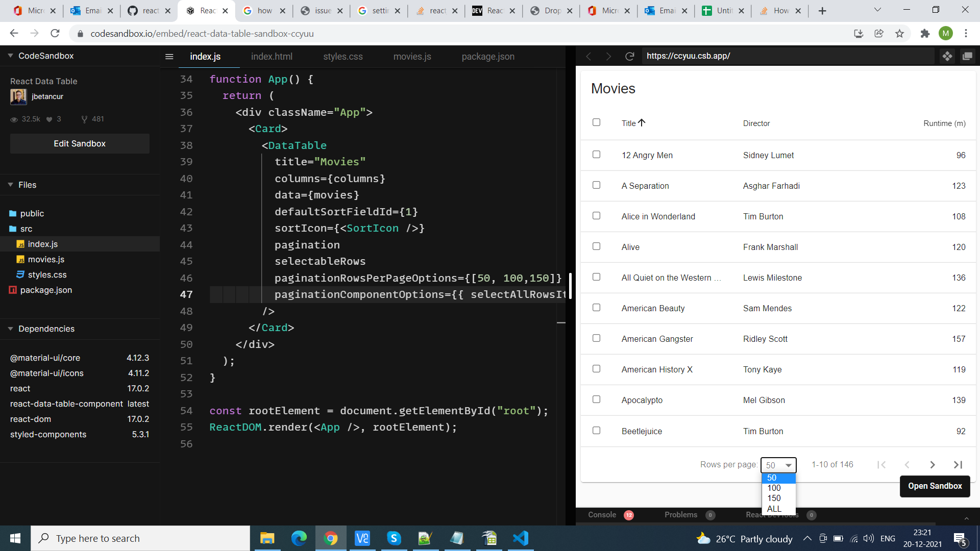
Task: Select the checkbox next to 12 Angry Men
Action: click(x=596, y=155)
